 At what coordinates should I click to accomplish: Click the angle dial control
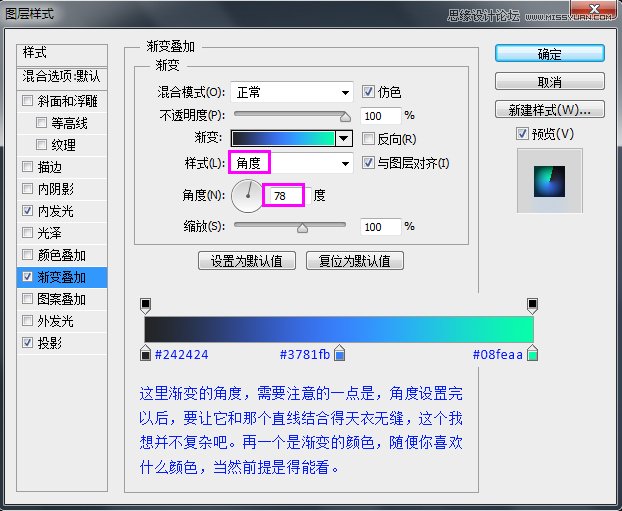point(248,196)
